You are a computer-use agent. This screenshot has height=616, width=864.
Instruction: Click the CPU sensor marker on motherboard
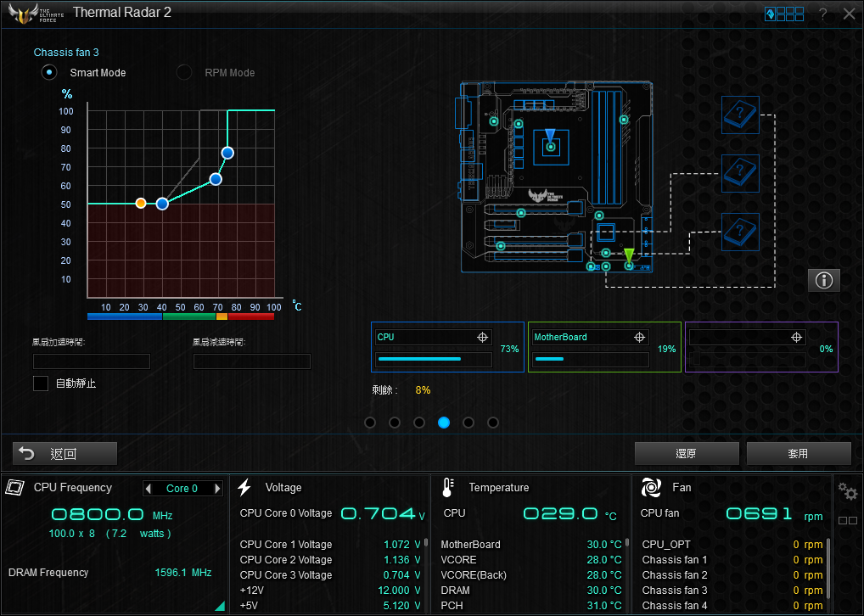pos(551,147)
